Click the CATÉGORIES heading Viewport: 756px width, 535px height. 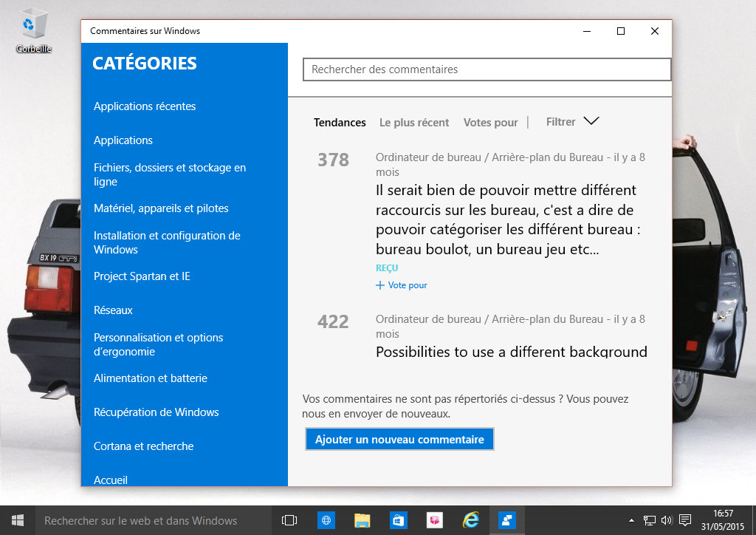[x=145, y=64]
